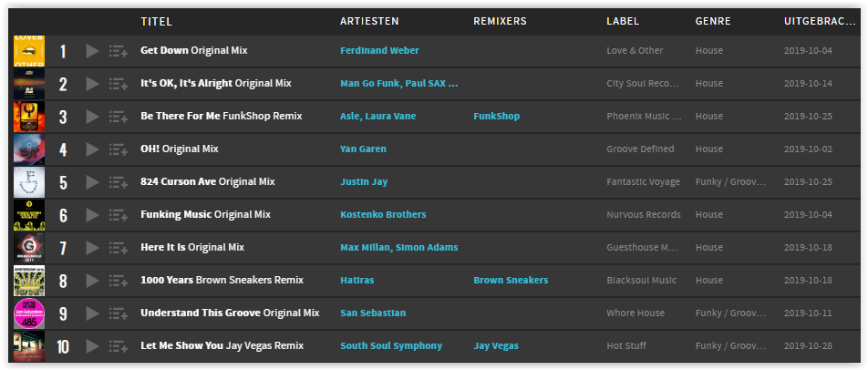The width and height of the screenshot is (868, 370).
Task: Open remixer FunkShop link
Action: (x=497, y=117)
